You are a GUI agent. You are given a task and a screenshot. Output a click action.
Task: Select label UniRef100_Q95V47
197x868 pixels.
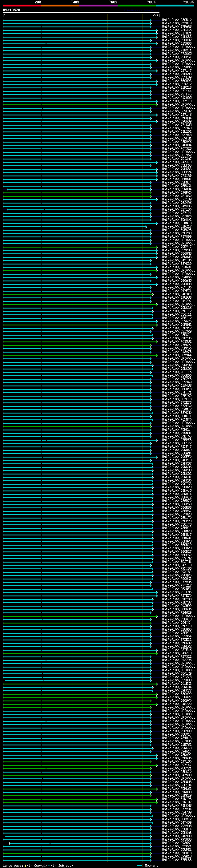(177, 247)
